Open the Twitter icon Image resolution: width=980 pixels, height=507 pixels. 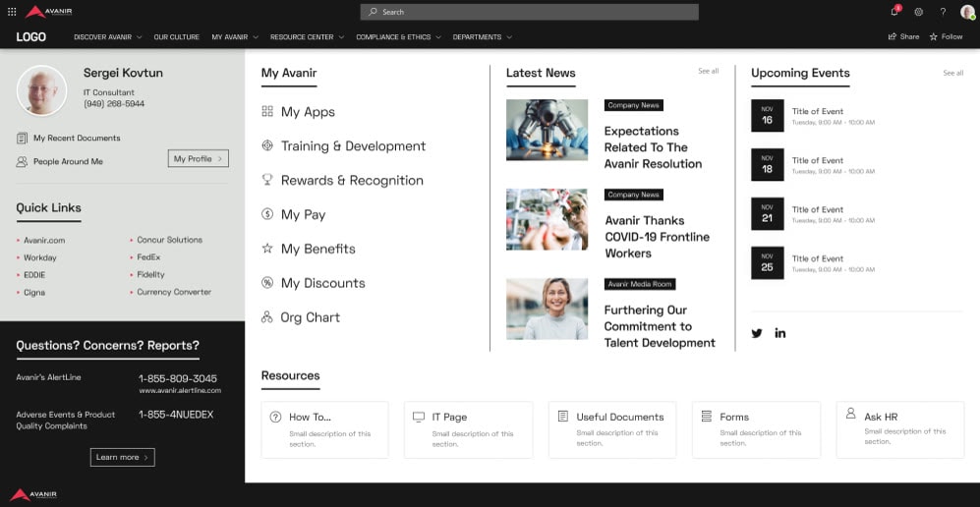coord(757,333)
